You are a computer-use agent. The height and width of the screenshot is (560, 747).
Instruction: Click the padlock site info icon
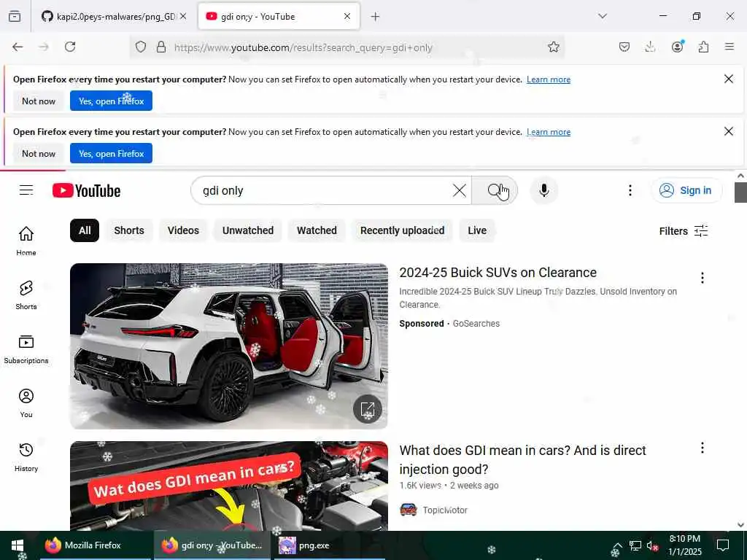click(161, 47)
